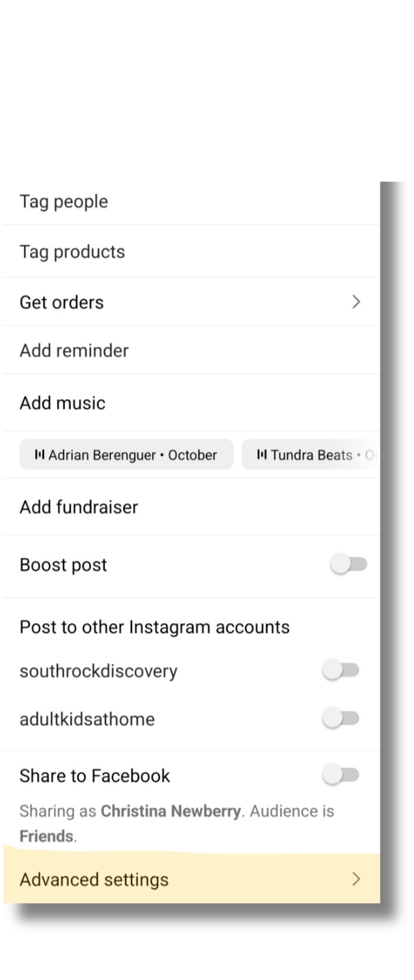Image resolution: width=414 pixels, height=980 pixels.
Task: Tap the Get orders label
Action: pyautogui.click(x=61, y=302)
